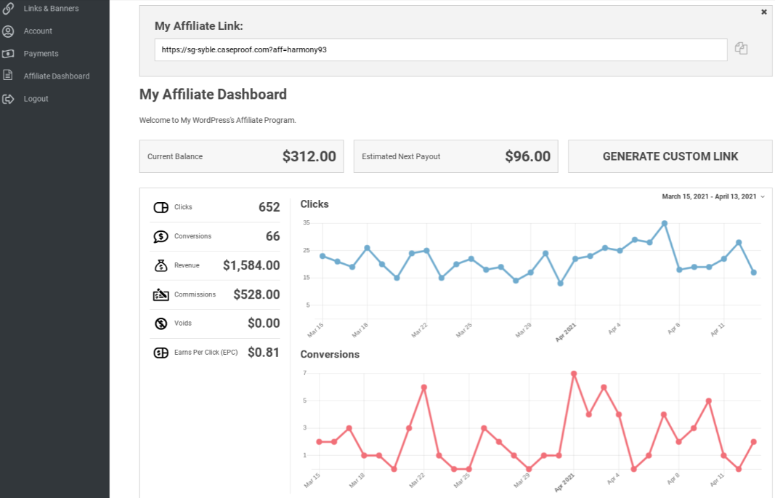Open the Account menu item
This screenshot has height=498, width=775.
pos(38,31)
